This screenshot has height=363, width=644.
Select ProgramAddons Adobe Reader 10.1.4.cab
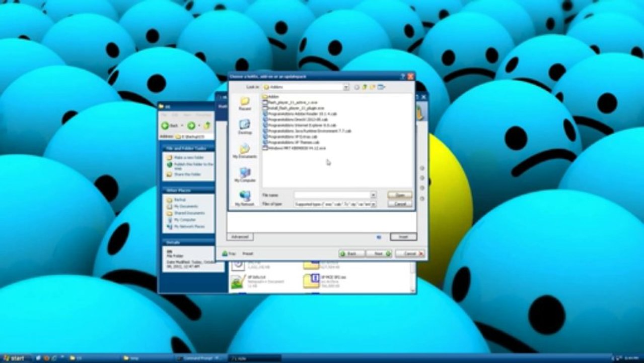(299, 113)
